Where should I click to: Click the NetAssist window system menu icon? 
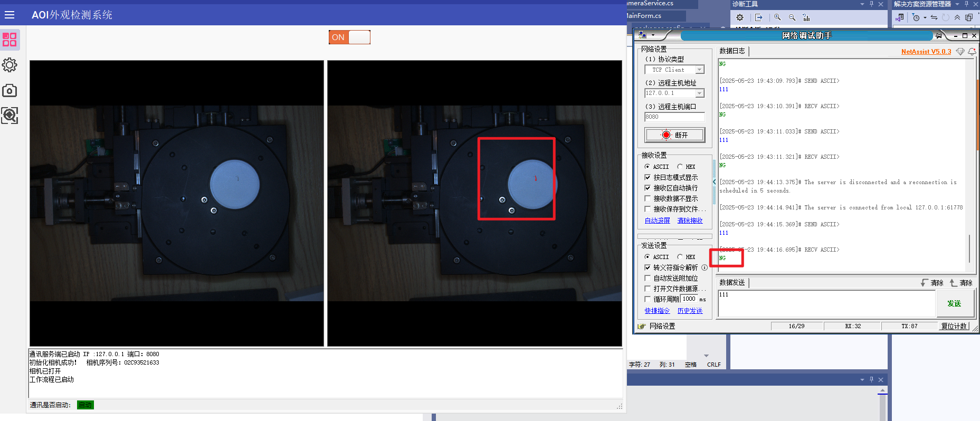pyautogui.click(x=642, y=35)
